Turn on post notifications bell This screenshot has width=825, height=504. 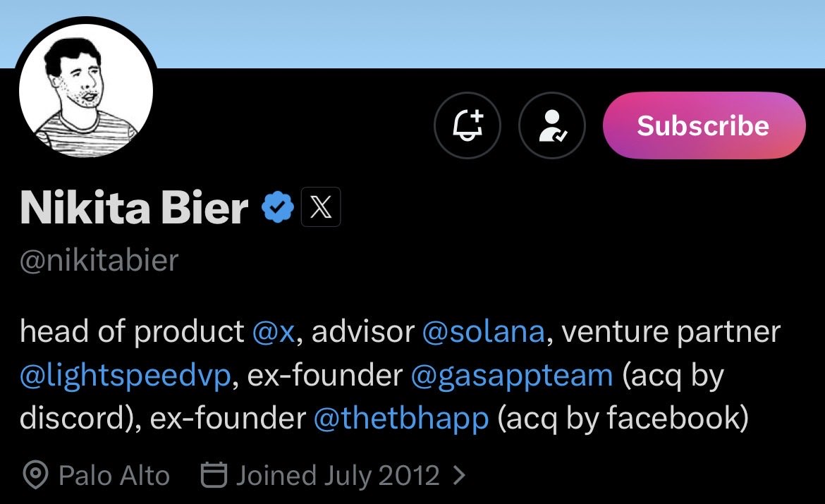[x=467, y=125]
